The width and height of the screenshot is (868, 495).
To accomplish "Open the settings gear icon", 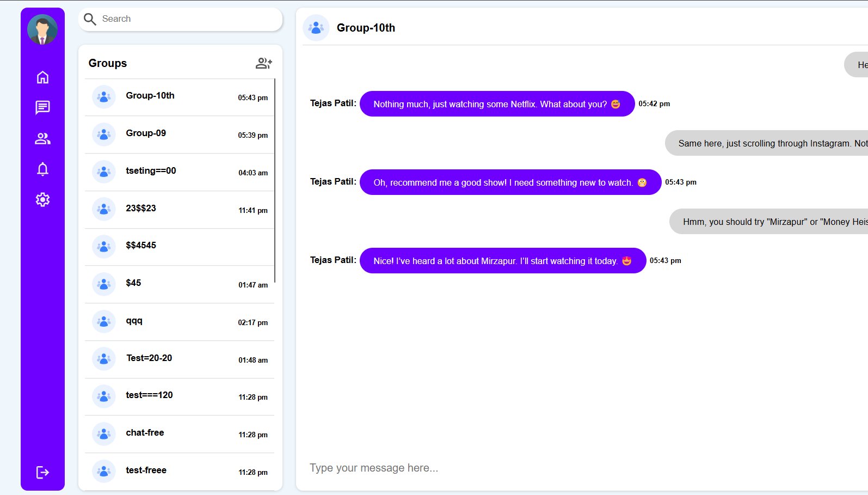I will [x=42, y=200].
